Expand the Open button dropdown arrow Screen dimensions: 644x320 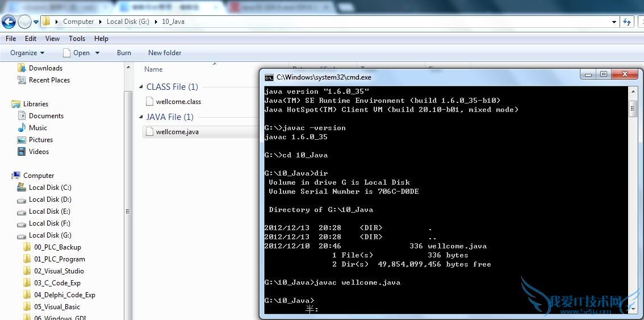point(97,53)
